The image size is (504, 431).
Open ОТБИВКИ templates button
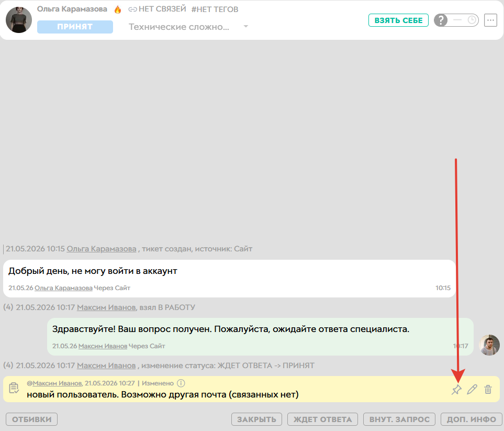(31, 419)
